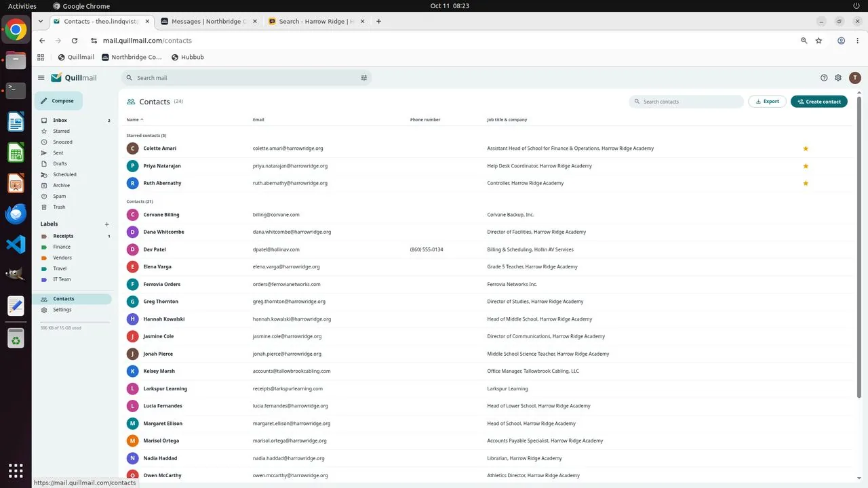Open Chrome profile icon in toolbar
Screen dimensions: 868x488
coord(841,41)
